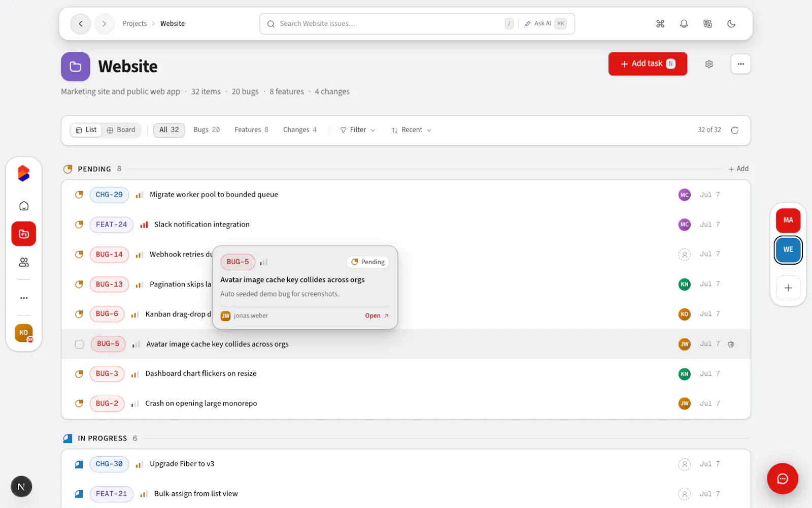Select the WE workspace
The height and width of the screenshot is (508, 812).
point(788,249)
